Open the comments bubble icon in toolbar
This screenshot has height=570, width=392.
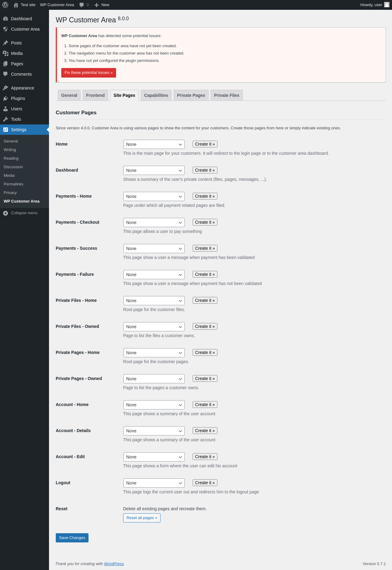tap(82, 5)
